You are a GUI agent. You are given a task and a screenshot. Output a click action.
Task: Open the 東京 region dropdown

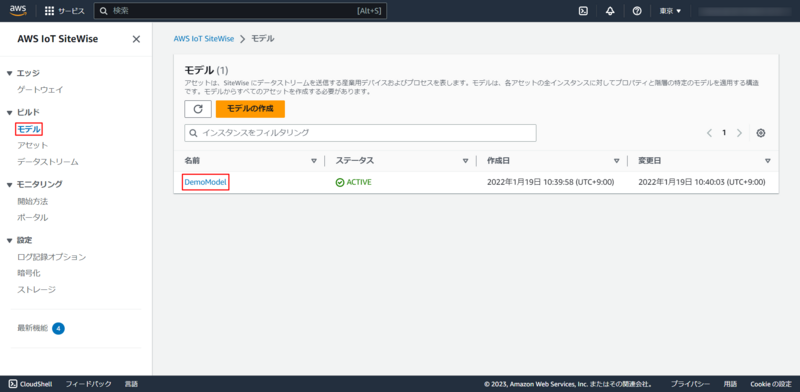(670, 11)
